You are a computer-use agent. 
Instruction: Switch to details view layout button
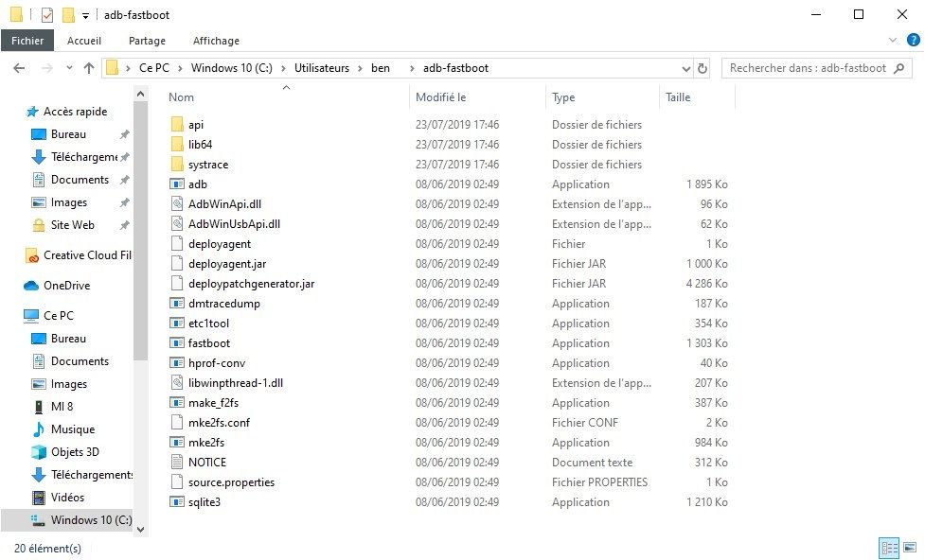(x=888, y=548)
